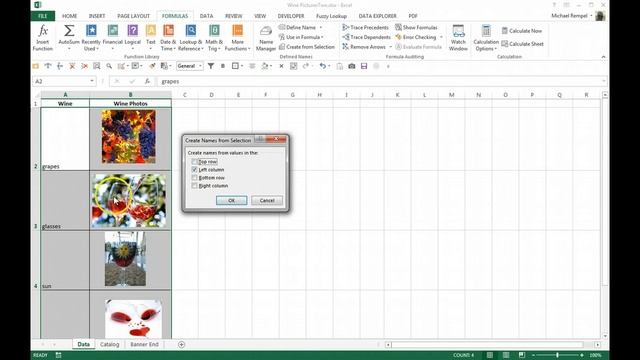Click Trace Precedents
Screen dimensions: 640x360
(x=366, y=27)
